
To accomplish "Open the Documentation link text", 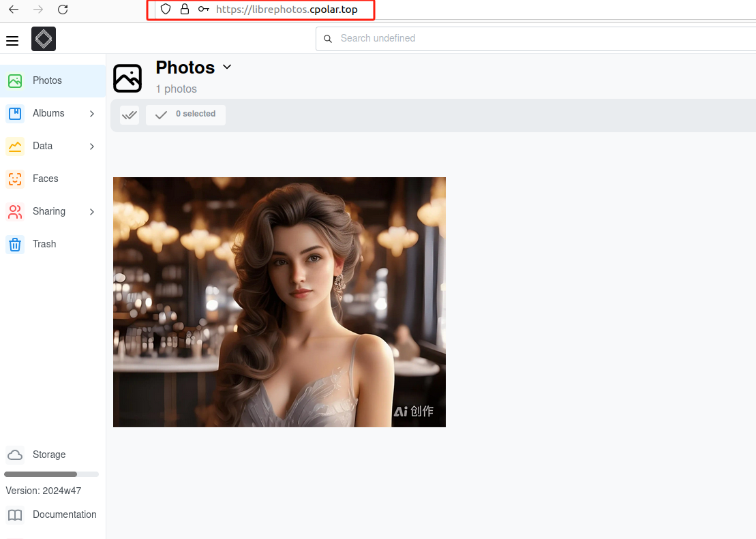I will pos(65,514).
